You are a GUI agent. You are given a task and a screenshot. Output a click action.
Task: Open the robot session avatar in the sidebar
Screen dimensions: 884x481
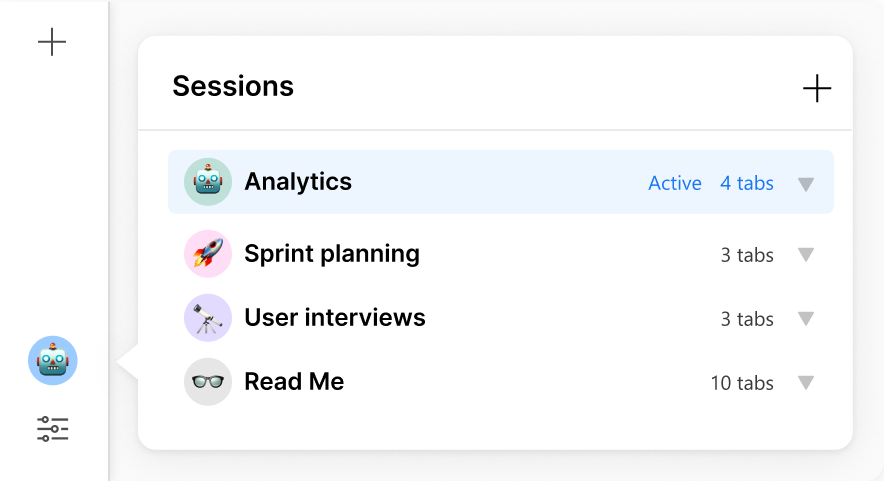(52, 360)
